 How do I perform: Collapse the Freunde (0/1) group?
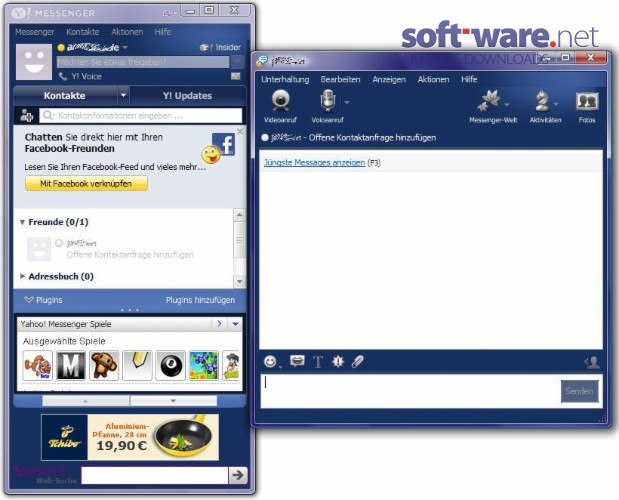[23, 222]
